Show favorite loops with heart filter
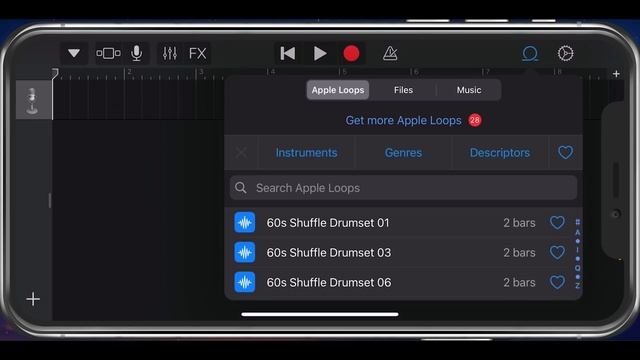 (565, 153)
